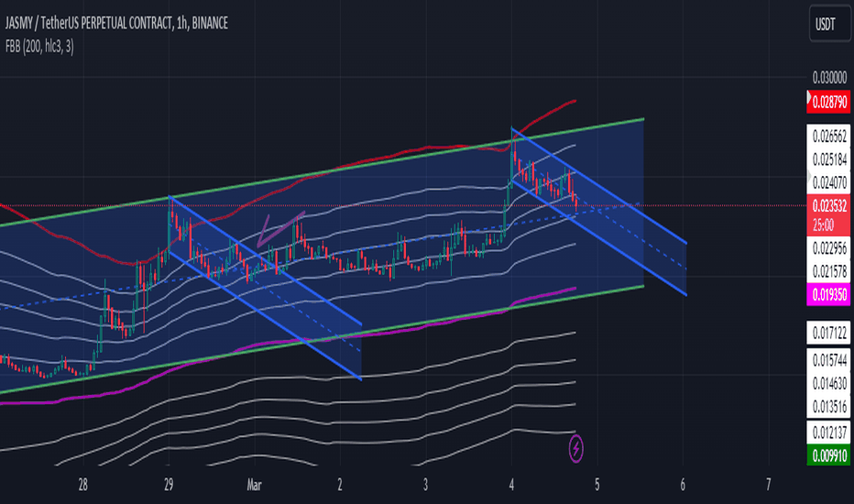854x504 pixels.
Task: Click the 0.013516 price level label
Action: [x=828, y=407]
